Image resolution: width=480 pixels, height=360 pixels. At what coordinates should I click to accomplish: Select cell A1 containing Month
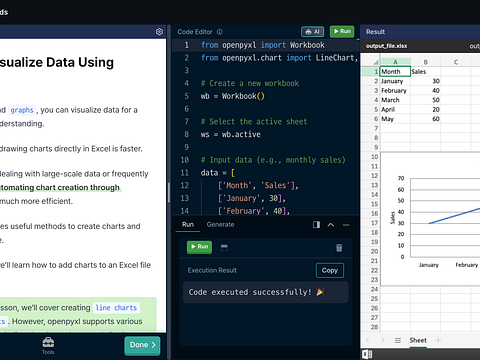[395, 71]
